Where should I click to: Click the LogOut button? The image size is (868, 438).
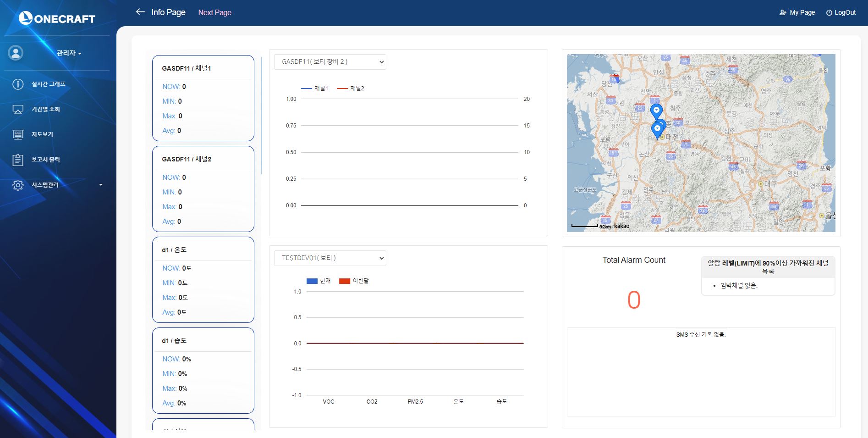click(x=841, y=12)
